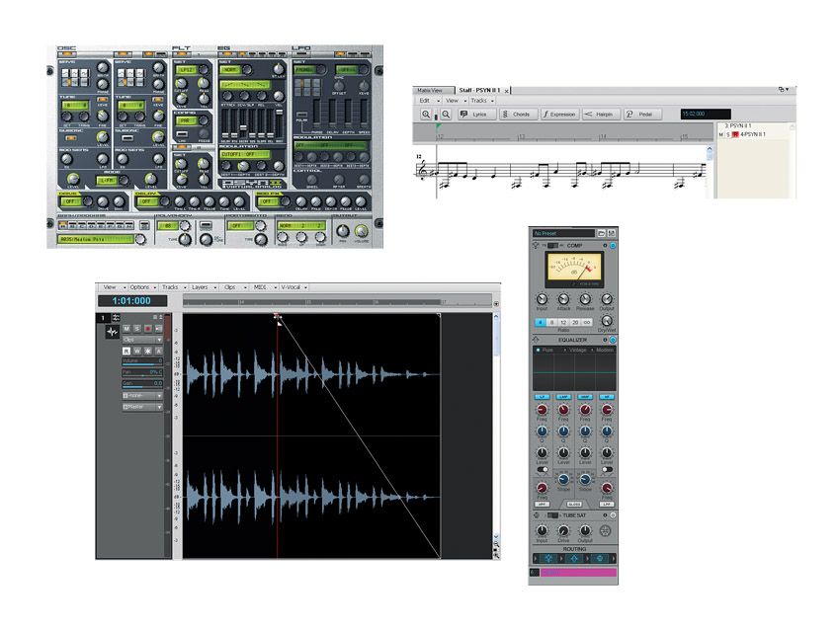Open the Tracks menu in Staff view
This screenshot has height=630, width=840.
pos(481,101)
